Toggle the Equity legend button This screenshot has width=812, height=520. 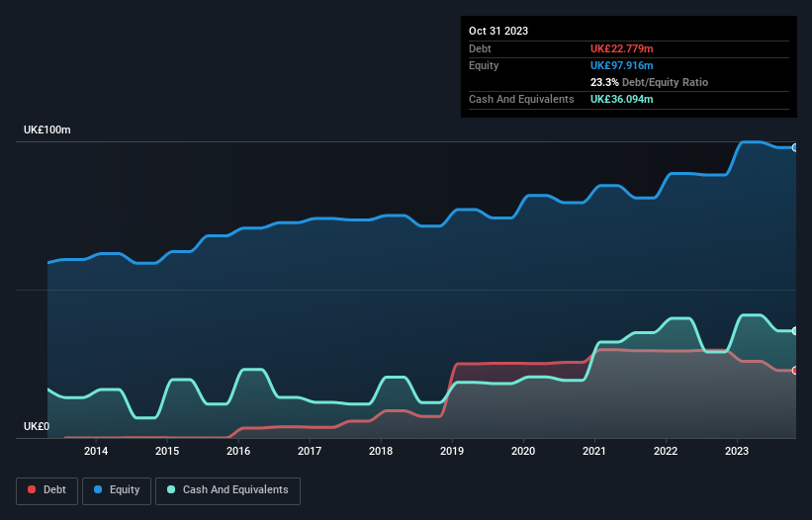point(117,490)
